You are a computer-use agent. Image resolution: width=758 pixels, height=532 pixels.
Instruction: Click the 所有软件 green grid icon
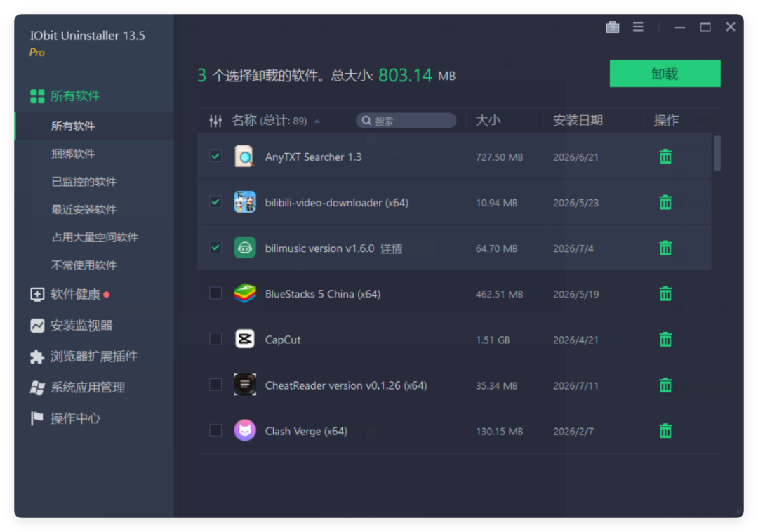36,96
